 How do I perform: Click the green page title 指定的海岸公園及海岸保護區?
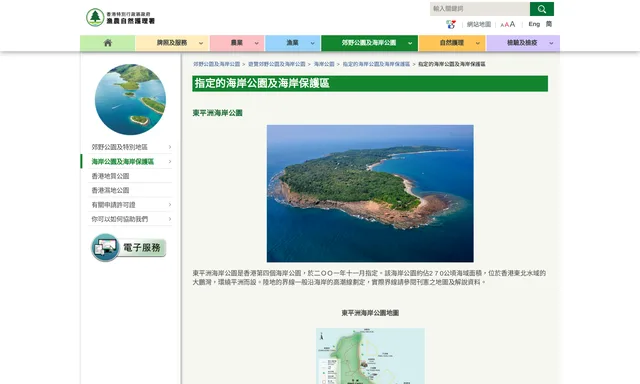[262, 83]
